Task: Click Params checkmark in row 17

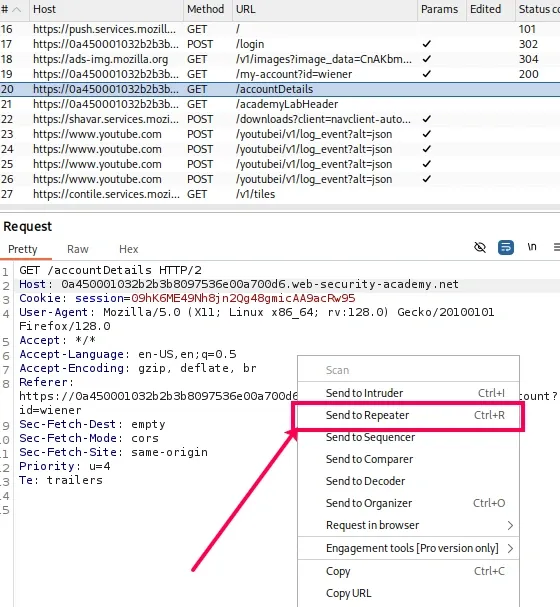Action: click(x=426, y=44)
